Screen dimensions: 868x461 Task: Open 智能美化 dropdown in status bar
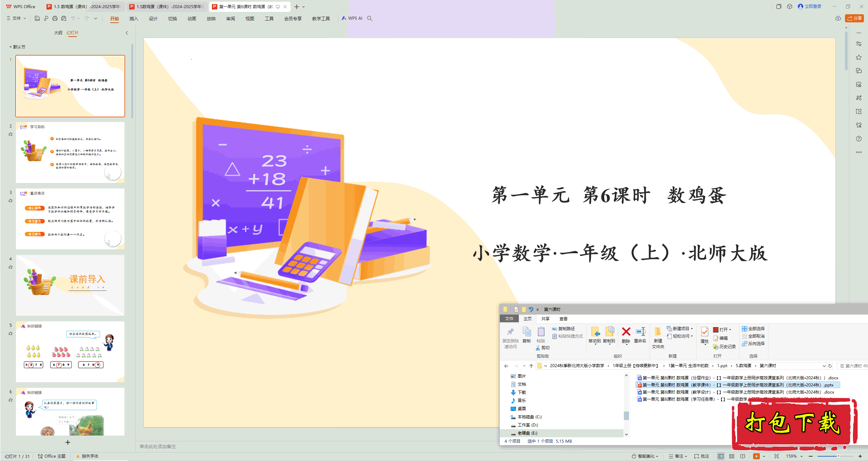pyautogui.click(x=645, y=456)
